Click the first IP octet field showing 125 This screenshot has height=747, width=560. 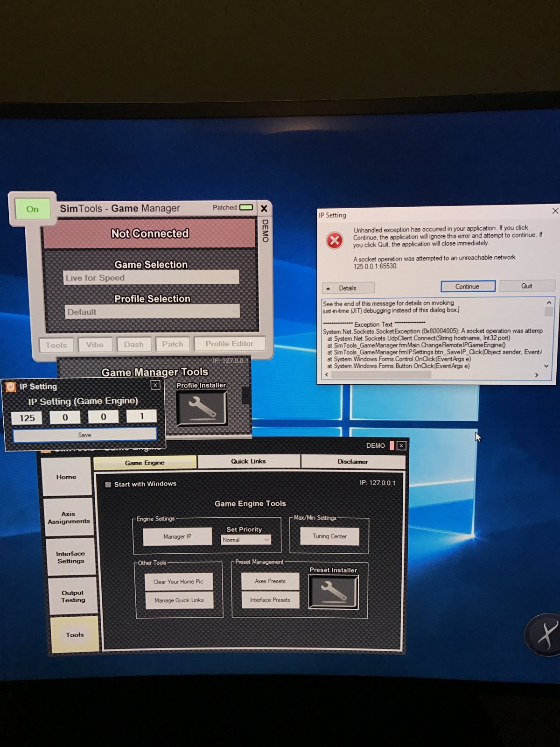pyautogui.click(x=27, y=418)
